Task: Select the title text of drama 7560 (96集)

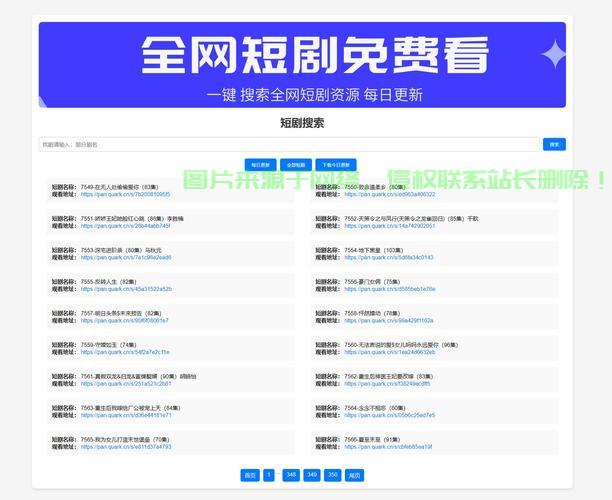Action: 401,345
